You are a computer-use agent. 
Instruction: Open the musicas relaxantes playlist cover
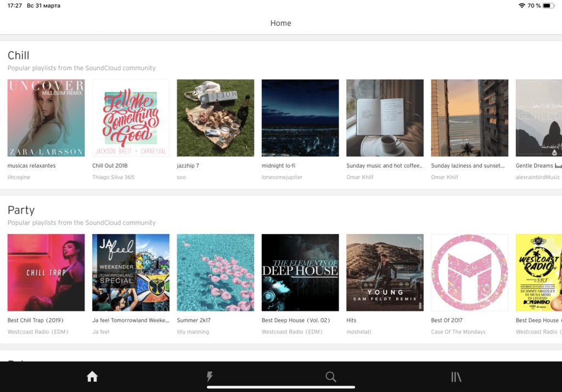(x=46, y=118)
